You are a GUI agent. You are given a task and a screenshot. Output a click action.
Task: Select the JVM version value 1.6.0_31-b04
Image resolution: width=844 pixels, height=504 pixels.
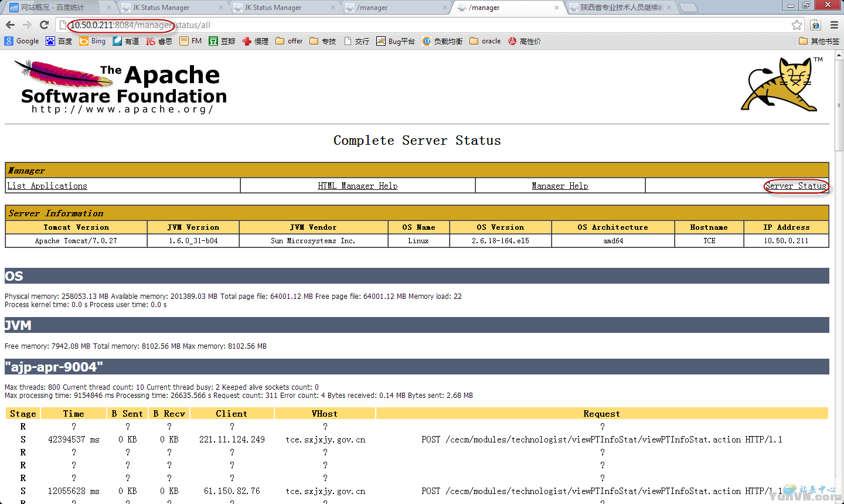coord(193,241)
